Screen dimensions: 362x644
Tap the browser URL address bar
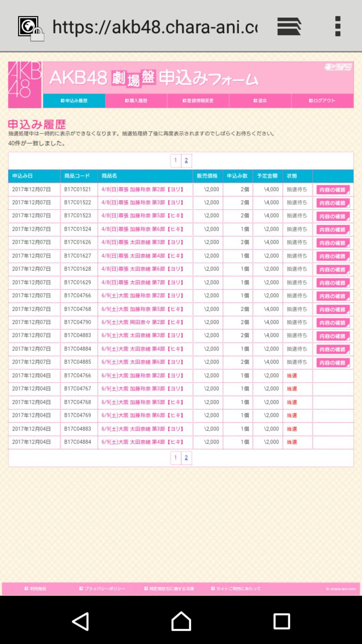click(x=155, y=27)
